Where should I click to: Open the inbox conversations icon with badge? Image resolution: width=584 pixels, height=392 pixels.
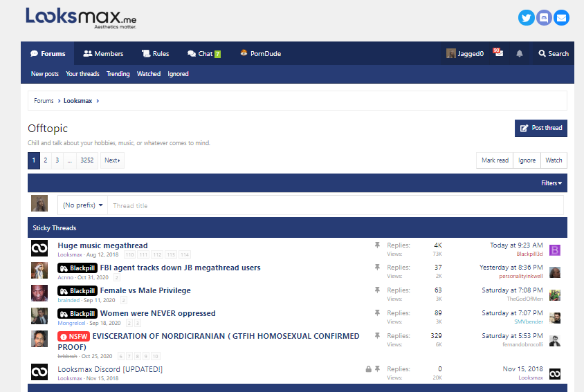pos(498,53)
